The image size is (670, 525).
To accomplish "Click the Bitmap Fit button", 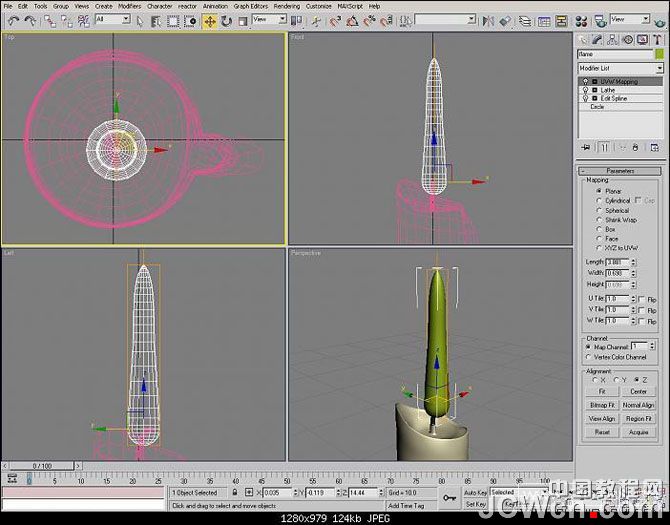I will pyautogui.click(x=602, y=405).
